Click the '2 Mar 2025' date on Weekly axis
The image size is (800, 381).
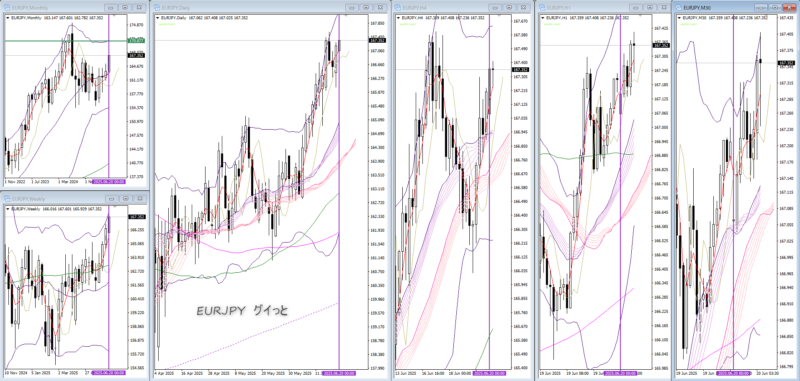(x=68, y=373)
